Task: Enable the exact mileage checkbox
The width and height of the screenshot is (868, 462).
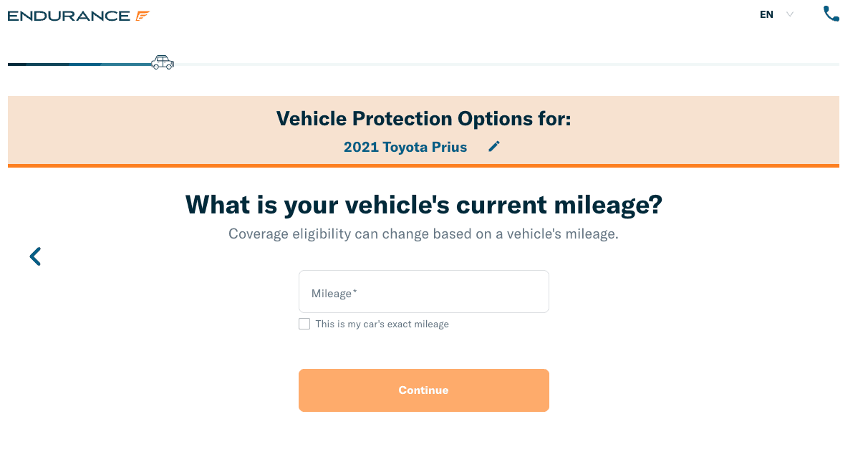Action: pos(304,324)
